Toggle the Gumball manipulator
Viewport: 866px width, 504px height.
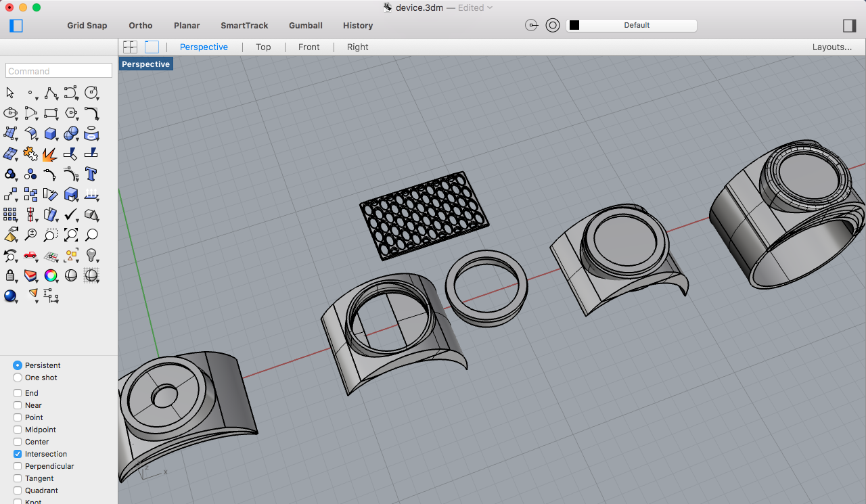click(x=306, y=26)
